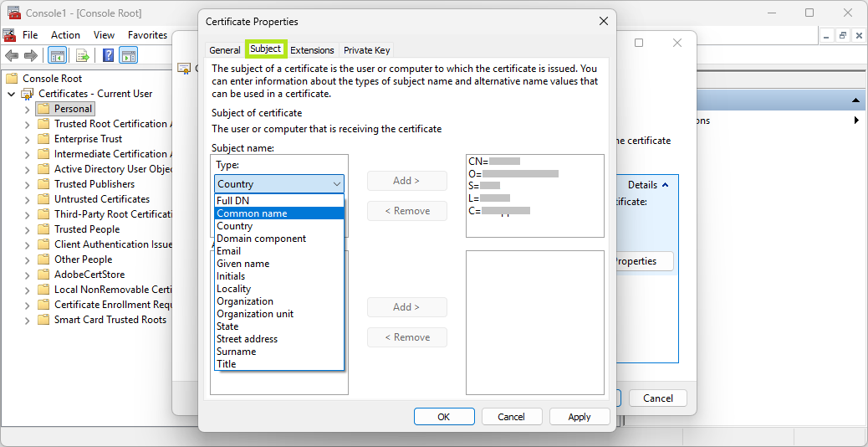Open the Private Key tab
The height and width of the screenshot is (447, 868).
click(366, 50)
